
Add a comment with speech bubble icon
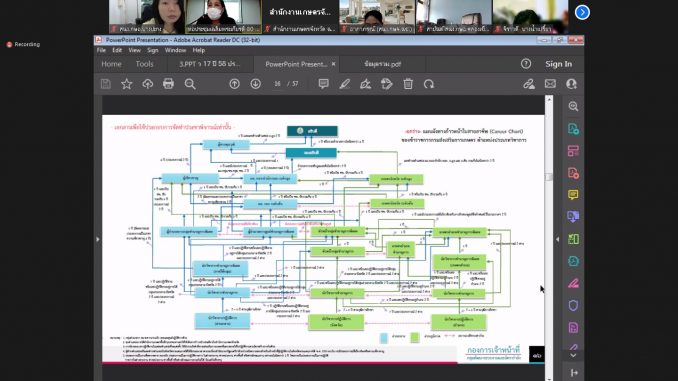coord(323,84)
